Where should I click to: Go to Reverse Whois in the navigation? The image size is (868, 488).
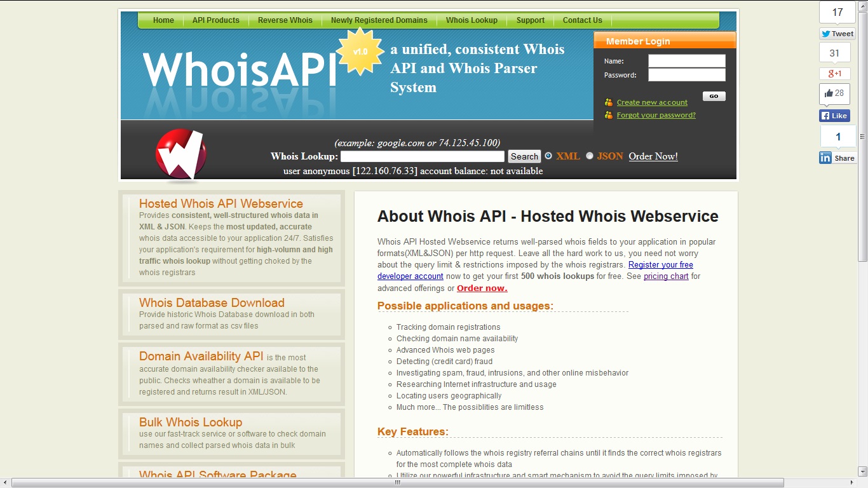(285, 20)
